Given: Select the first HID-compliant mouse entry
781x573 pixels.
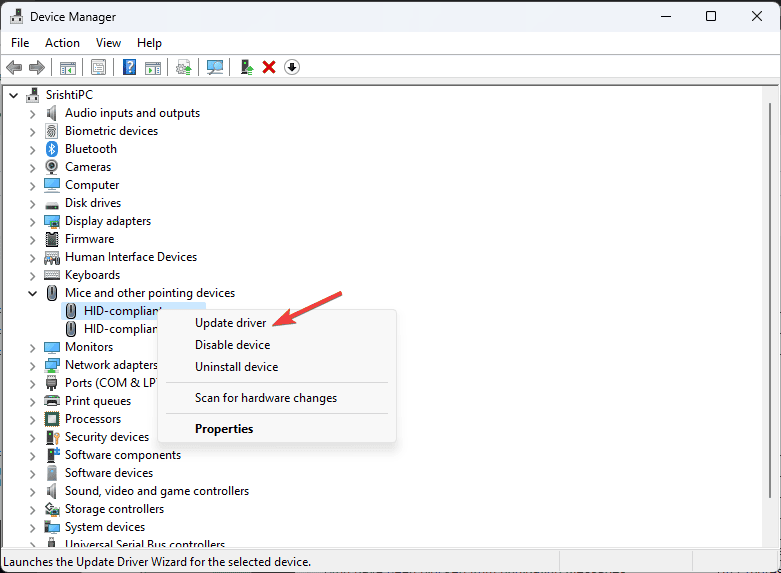Looking at the screenshot, I should click(120, 311).
